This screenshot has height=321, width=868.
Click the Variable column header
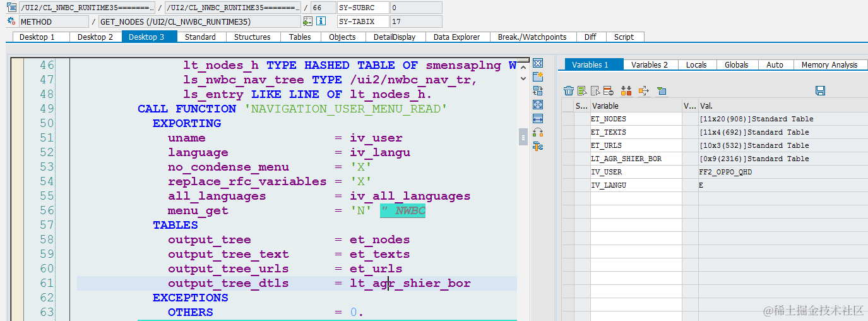(636, 106)
